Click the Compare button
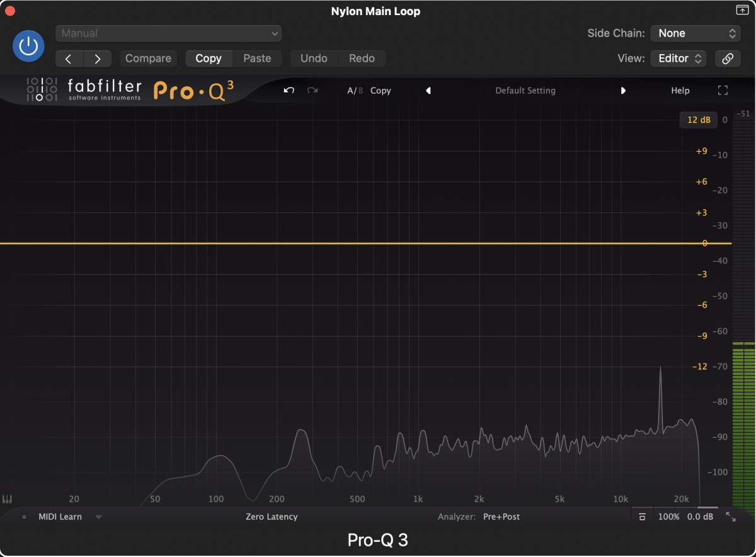 coord(148,59)
